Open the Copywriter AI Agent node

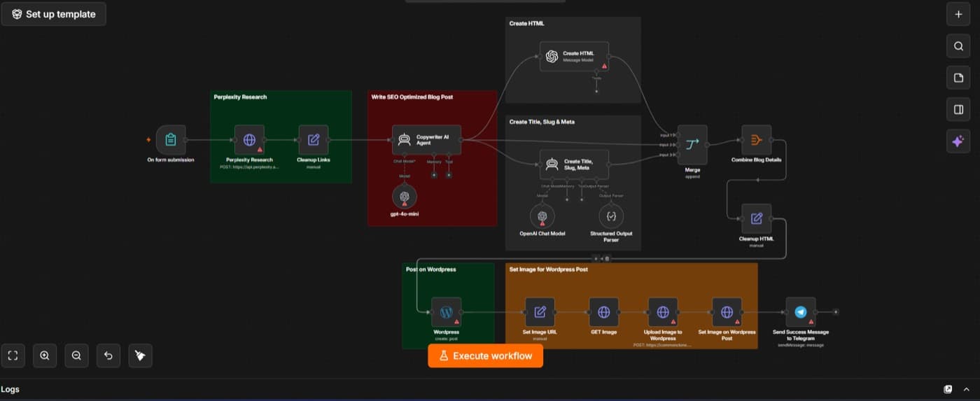(x=426, y=140)
